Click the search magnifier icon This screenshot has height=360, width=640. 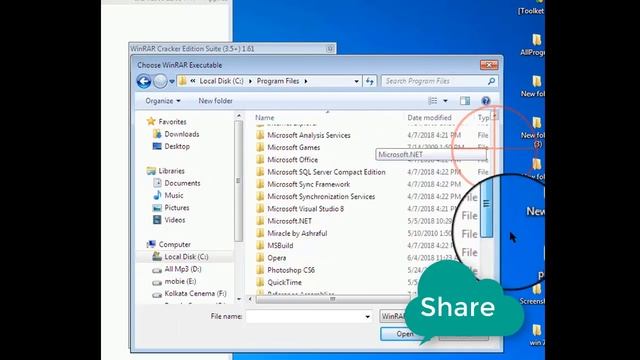click(491, 81)
